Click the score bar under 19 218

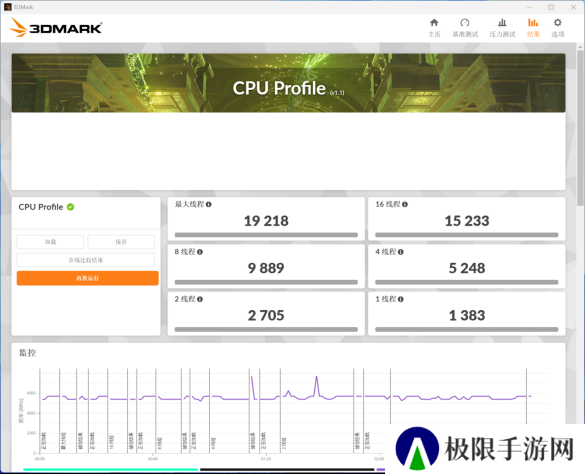click(266, 235)
